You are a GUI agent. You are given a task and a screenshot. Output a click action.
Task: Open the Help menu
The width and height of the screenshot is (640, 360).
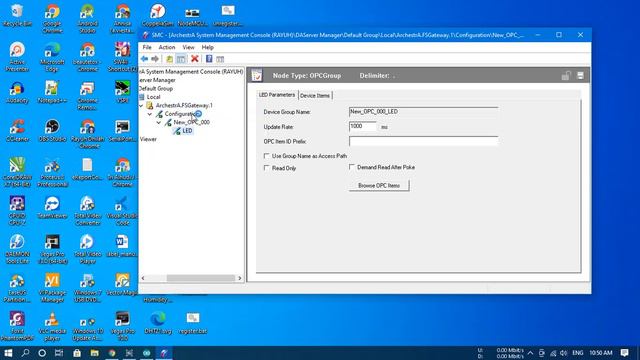(207, 47)
